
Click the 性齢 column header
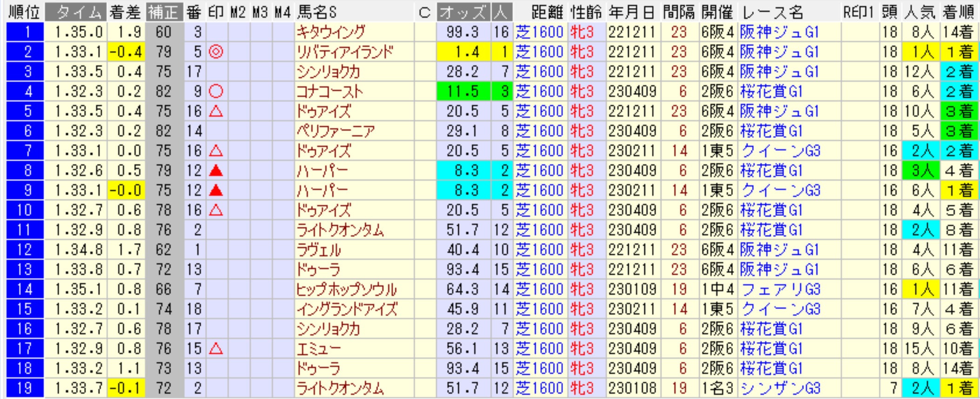coord(586,12)
